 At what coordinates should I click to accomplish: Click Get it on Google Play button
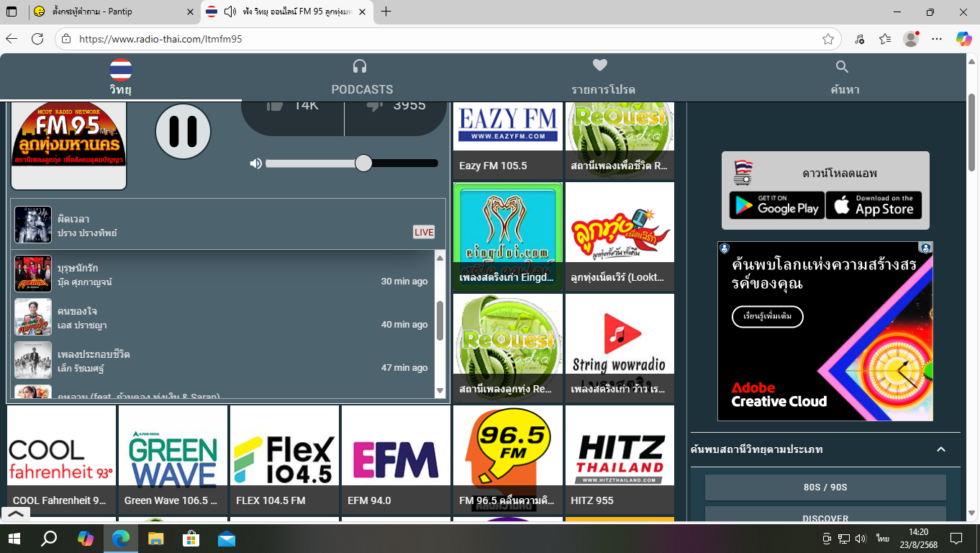(776, 205)
